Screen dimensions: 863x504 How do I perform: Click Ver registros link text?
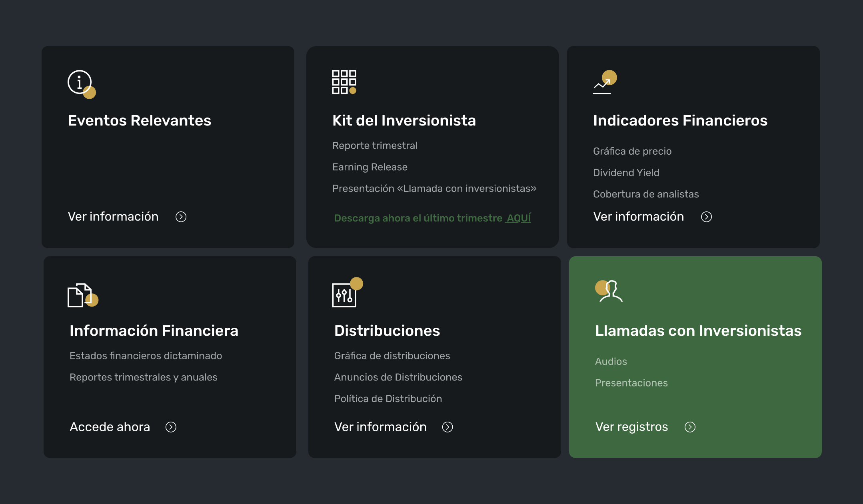click(631, 427)
